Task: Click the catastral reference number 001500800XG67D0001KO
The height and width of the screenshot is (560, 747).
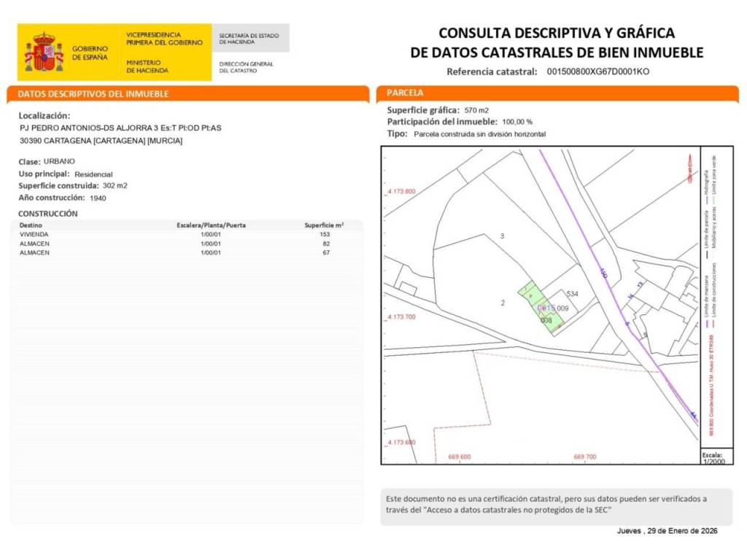Action: click(597, 71)
